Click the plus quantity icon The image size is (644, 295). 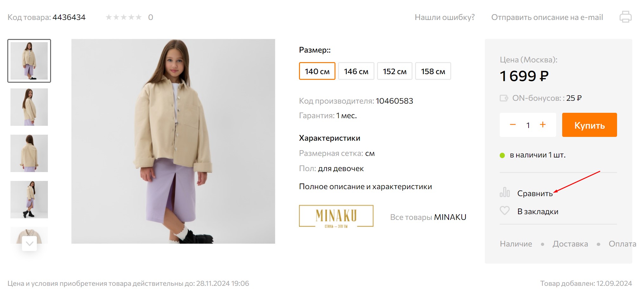point(543,125)
